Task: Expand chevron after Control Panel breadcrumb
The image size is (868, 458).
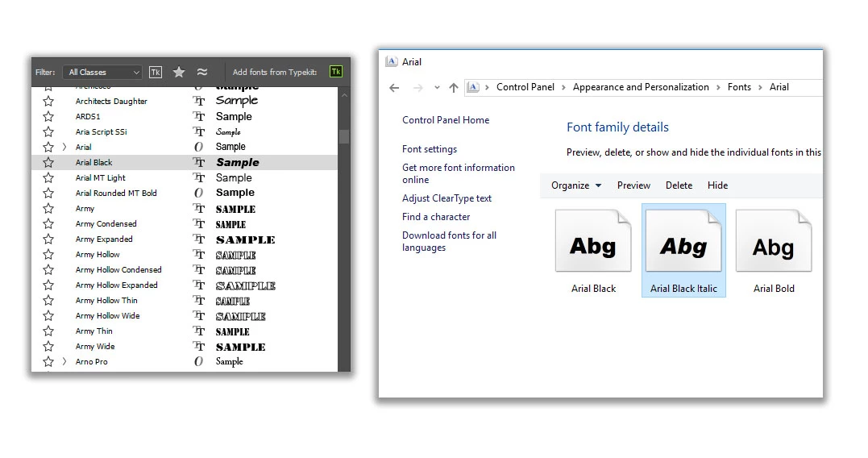Action: [563, 88]
